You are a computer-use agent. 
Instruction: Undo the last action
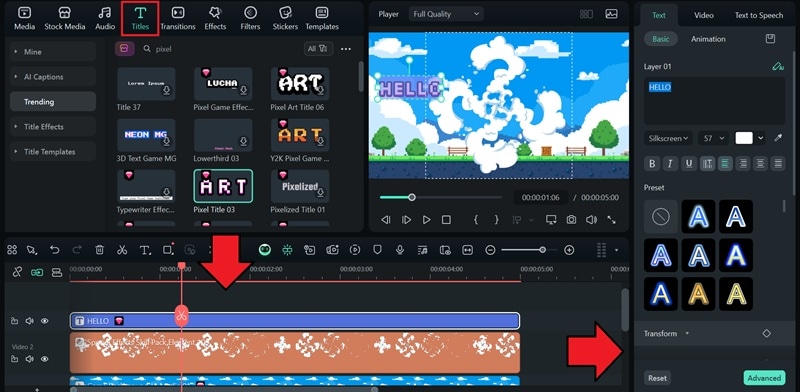point(55,250)
